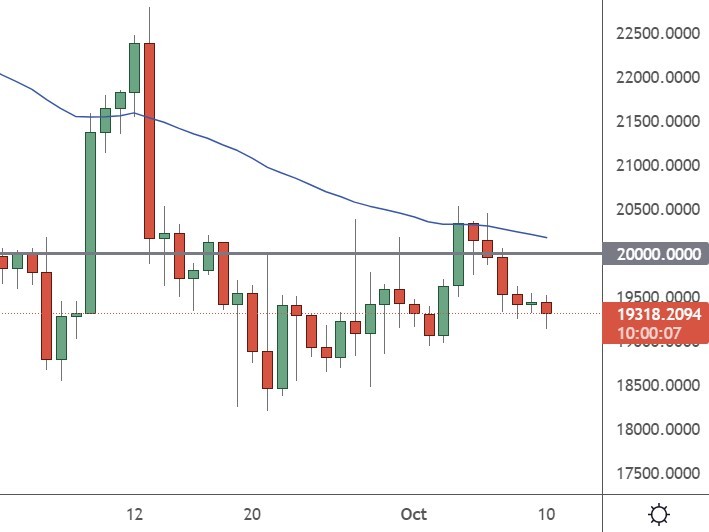Click the 20000.0000 horizontal line price tag

pyautogui.click(x=656, y=254)
